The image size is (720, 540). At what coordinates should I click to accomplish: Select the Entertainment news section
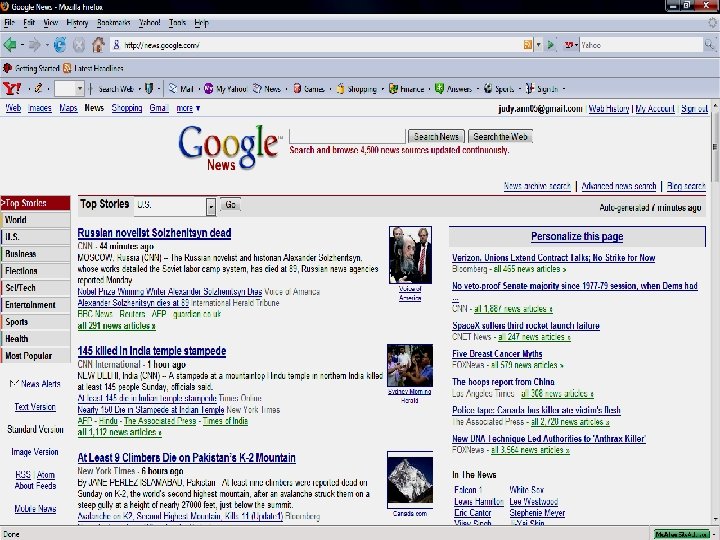[x=36, y=305]
